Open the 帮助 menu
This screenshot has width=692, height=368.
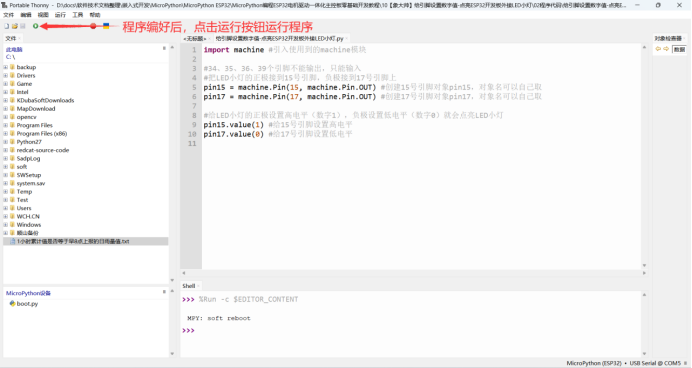tap(95, 15)
